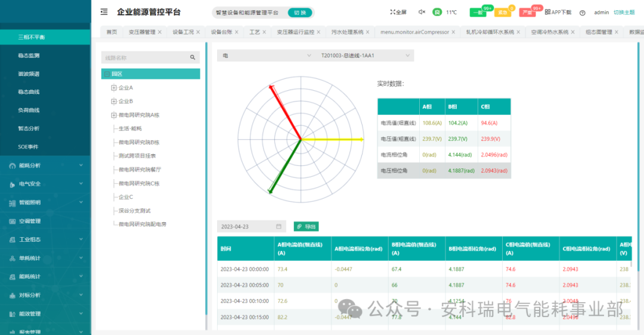
Task: Select 微电网研究院餐厅 in the tree
Action: (x=140, y=170)
